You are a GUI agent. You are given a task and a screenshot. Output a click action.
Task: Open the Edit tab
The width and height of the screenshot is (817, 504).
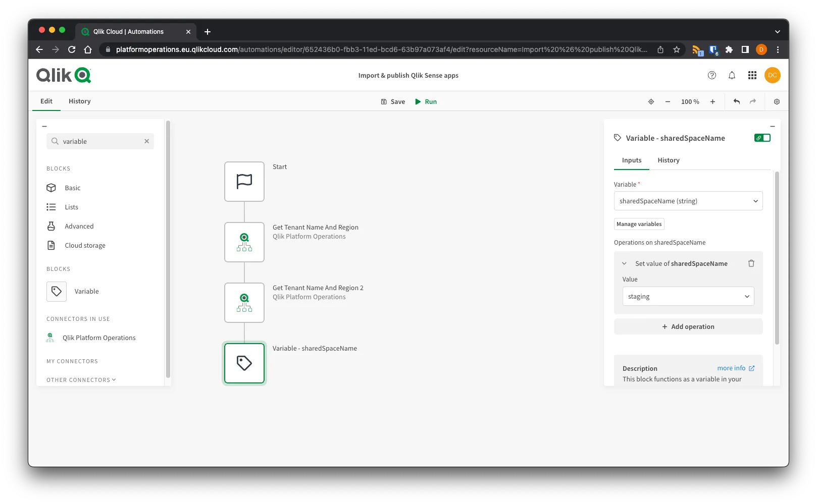46,101
